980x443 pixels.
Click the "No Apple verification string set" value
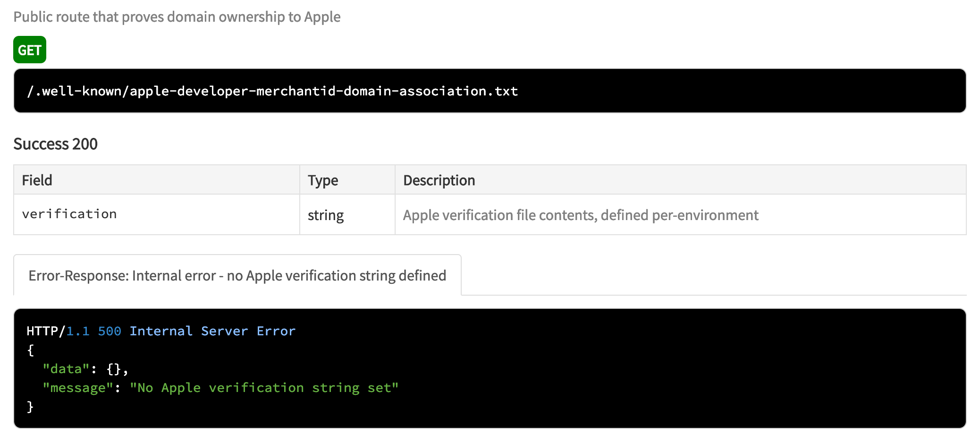[264, 388]
